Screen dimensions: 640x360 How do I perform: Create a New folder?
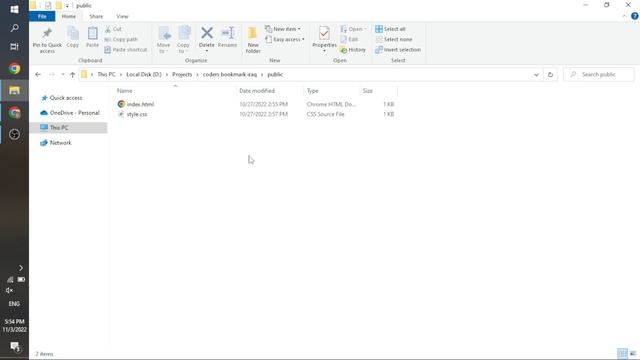(x=253, y=39)
